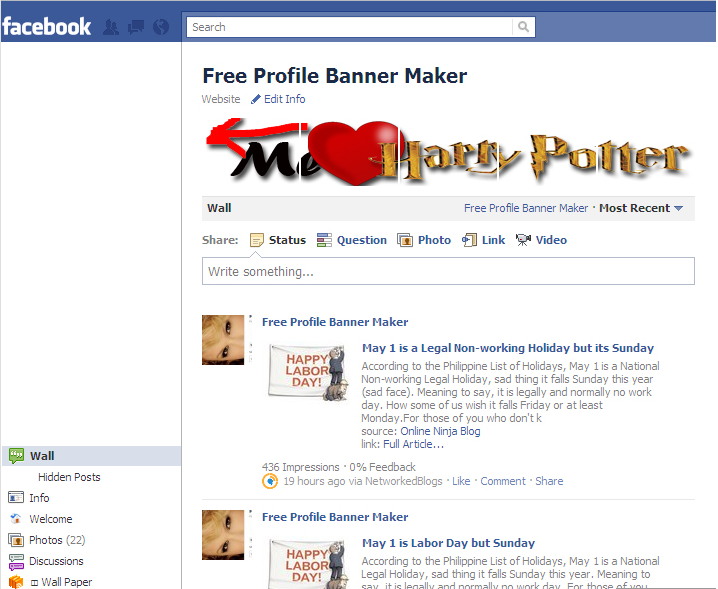The image size is (718, 589).
Task: Click first Happy Labor Day thumbnail
Action: point(309,372)
